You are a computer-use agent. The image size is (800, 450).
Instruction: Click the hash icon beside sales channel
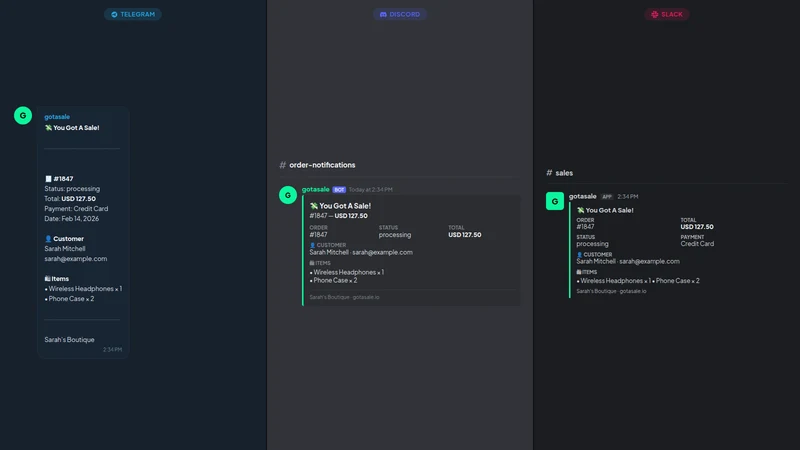[549, 172]
